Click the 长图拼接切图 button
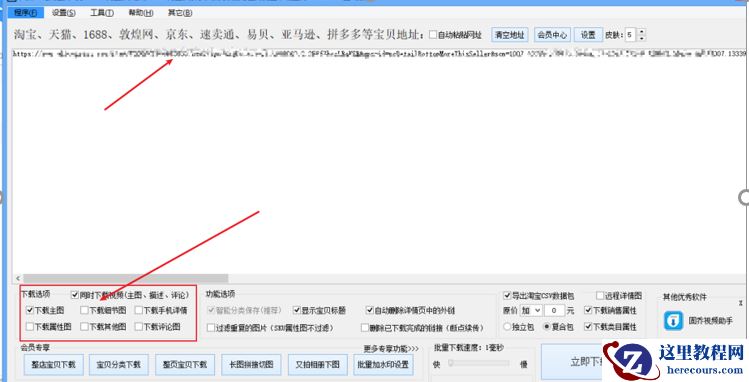This screenshot has width=749, height=382. 251,365
